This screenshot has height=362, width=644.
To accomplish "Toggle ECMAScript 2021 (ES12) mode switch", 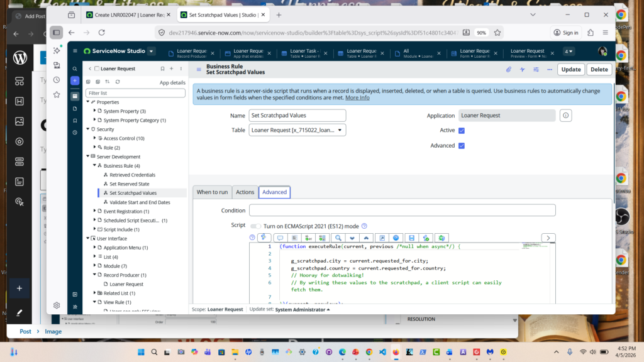I will pyautogui.click(x=255, y=226).
